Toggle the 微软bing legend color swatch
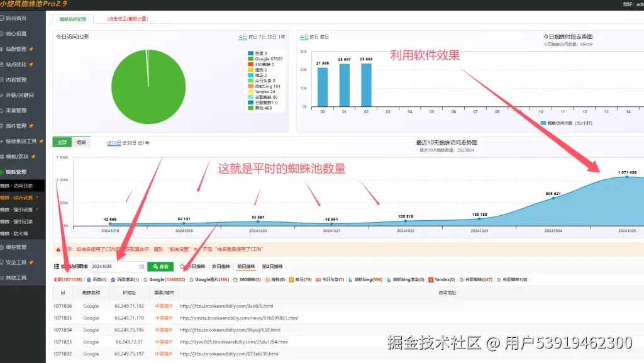The height and width of the screenshot is (363, 644). point(250,86)
